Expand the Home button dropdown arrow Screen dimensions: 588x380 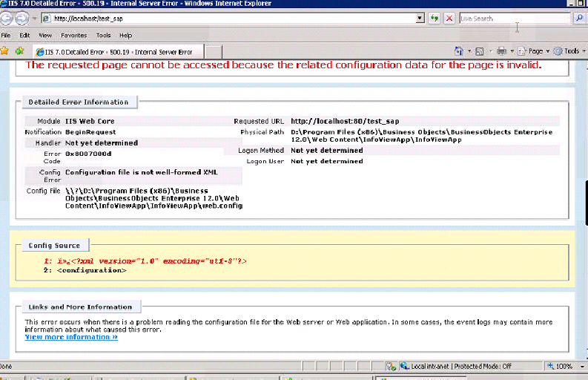tap(469, 51)
